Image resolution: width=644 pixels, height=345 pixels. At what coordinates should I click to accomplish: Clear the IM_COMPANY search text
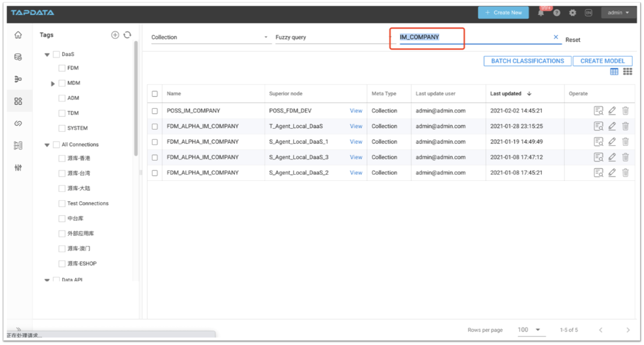coord(556,37)
